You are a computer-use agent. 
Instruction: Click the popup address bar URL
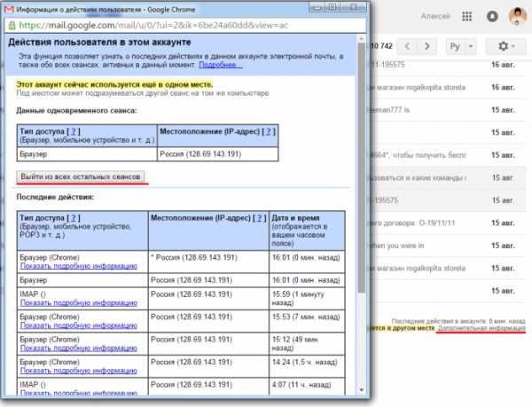[x=153, y=26]
